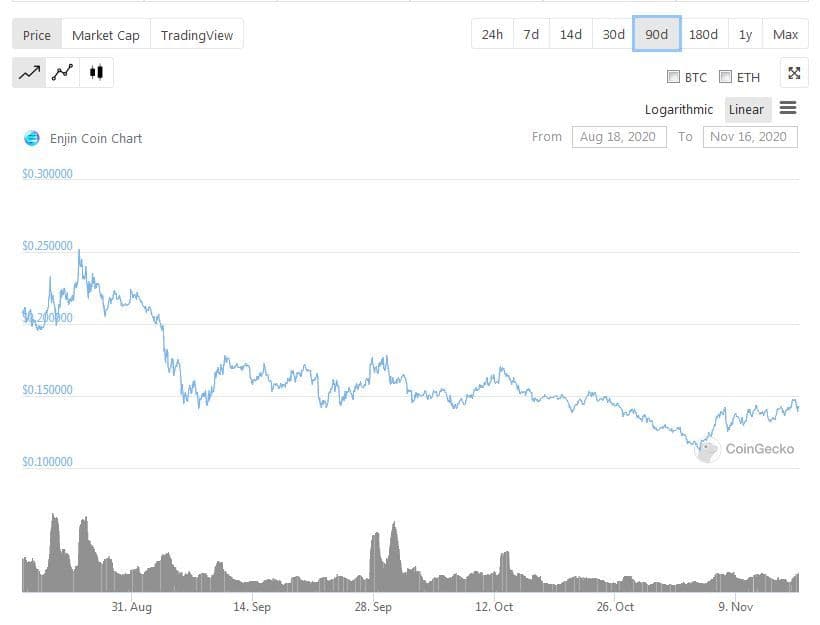
Task: Select the Price tab
Action: [x=37, y=35]
